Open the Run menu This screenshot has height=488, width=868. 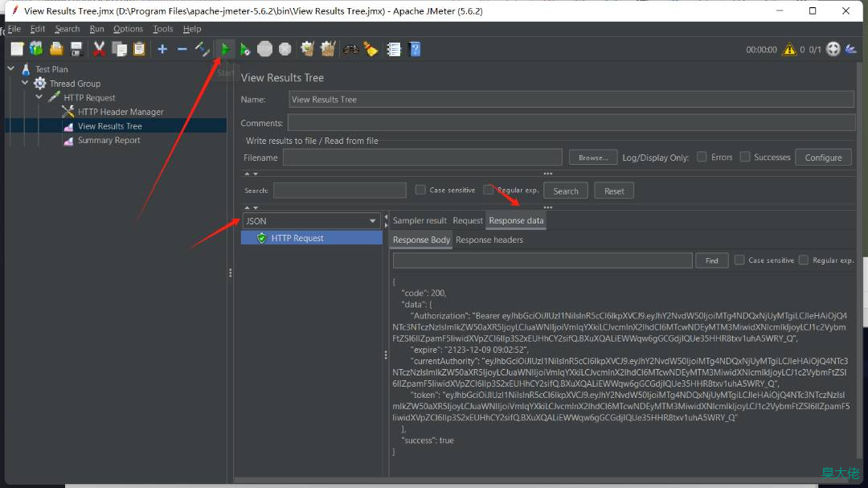97,29
